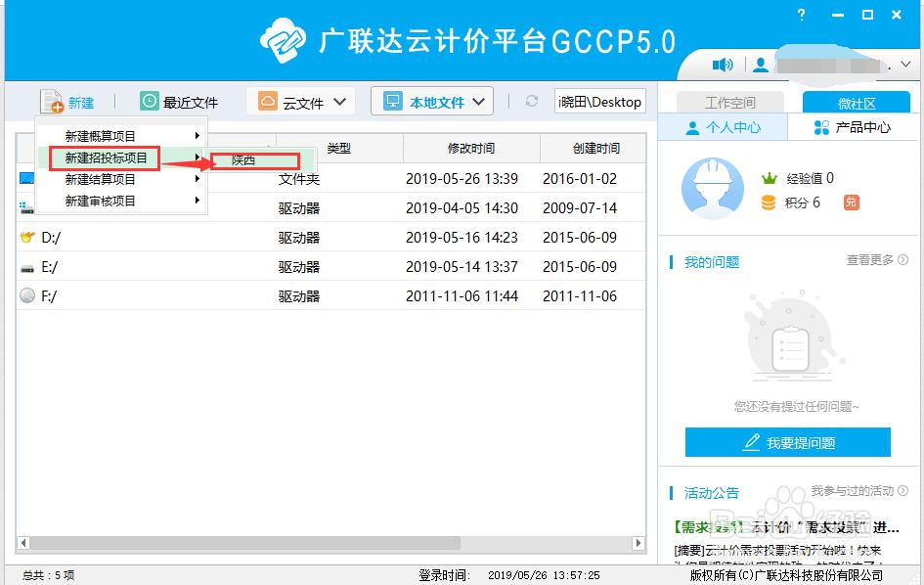Expand the 云文件 dropdown arrow
Image resolution: width=924 pixels, height=585 pixels.
pos(339,102)
